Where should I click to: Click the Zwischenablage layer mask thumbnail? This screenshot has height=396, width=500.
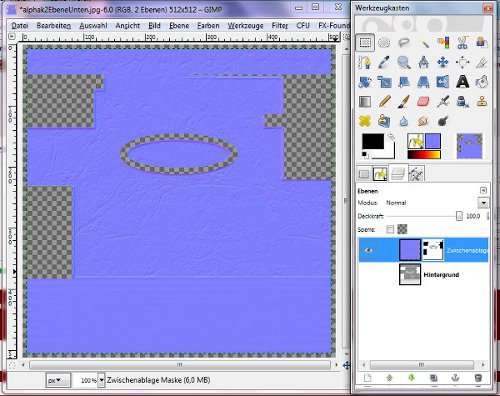[433, 250]
